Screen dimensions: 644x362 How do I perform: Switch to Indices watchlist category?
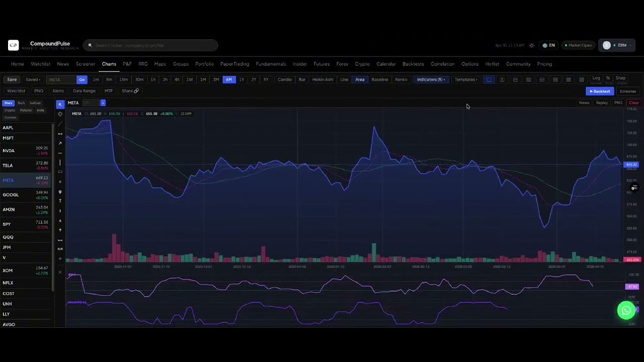35,103
